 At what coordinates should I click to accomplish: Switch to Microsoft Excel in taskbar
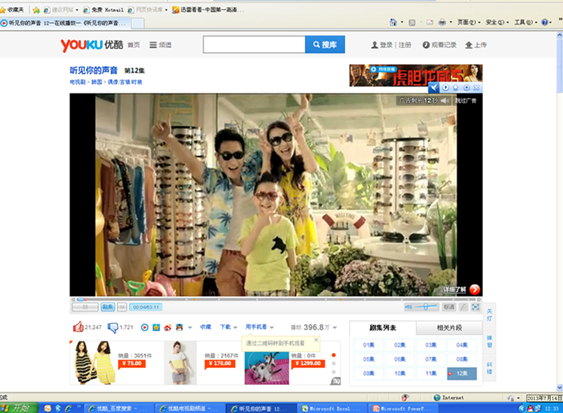coord(332,408)
